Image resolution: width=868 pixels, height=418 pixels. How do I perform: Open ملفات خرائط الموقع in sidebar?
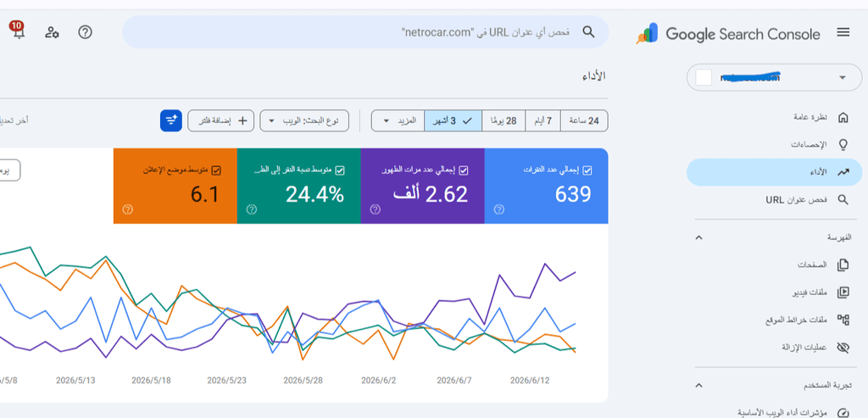point(775,320)
